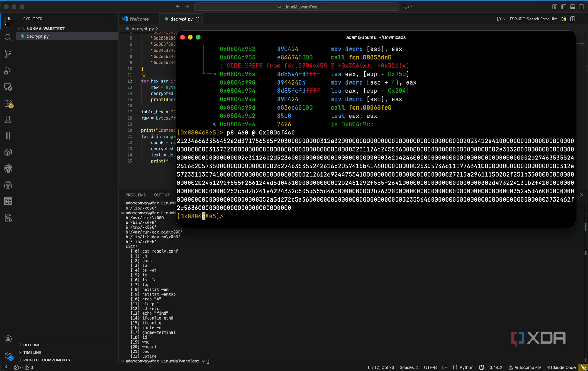This screenshot has width=588, height=371.
Task: Expand the OUTLINE section
Action: [x=32, y=345]
